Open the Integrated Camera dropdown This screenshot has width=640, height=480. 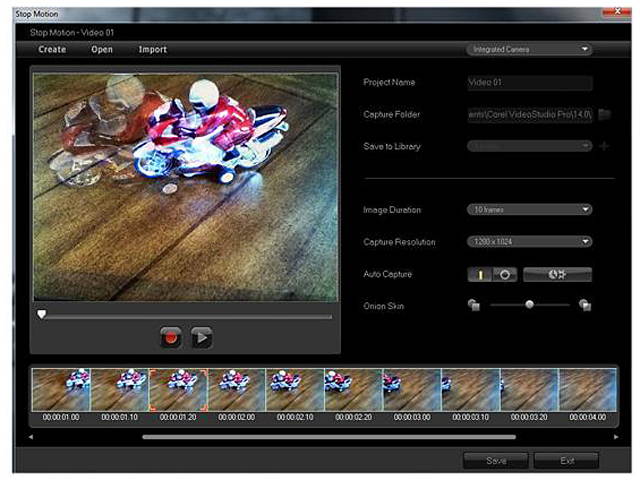pos(529,49)
